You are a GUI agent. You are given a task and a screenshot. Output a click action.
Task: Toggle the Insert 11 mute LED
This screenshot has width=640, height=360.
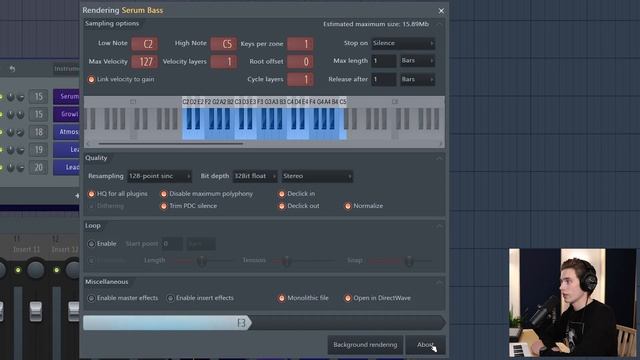(18, 270)
